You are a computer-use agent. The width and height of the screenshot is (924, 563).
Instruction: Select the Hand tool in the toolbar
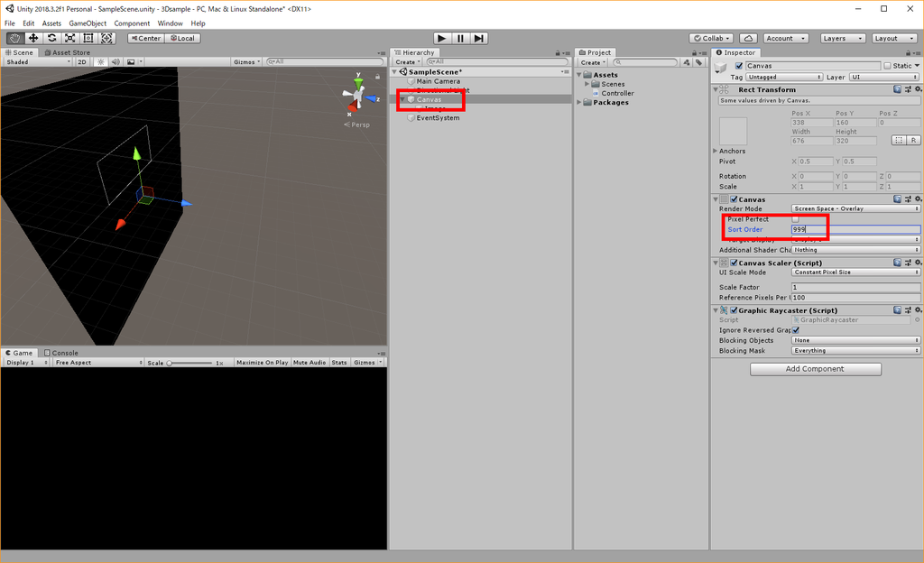pos(14,38)
